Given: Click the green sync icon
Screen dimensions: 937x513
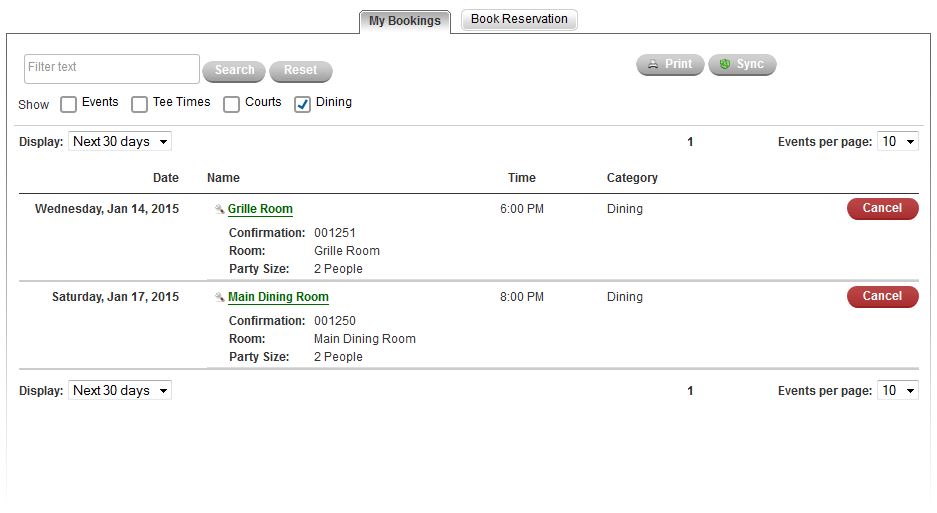Looking at the screenshot, I should click(725, 65).
